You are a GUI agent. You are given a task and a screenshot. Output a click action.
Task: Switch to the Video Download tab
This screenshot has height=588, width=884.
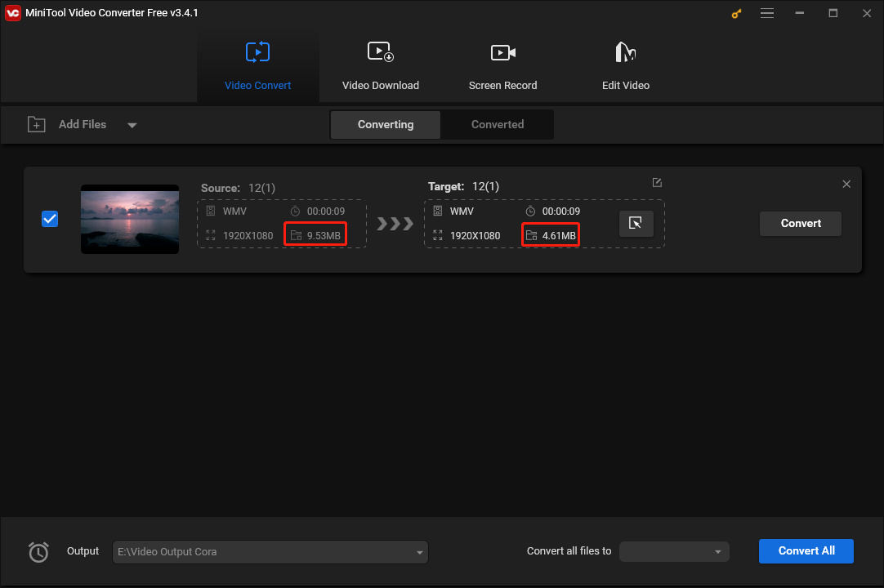point(381,65)
